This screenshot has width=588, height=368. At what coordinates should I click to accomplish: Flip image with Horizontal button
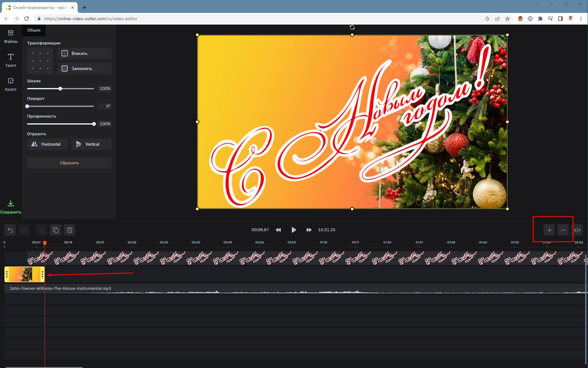(x=47, y=144)
